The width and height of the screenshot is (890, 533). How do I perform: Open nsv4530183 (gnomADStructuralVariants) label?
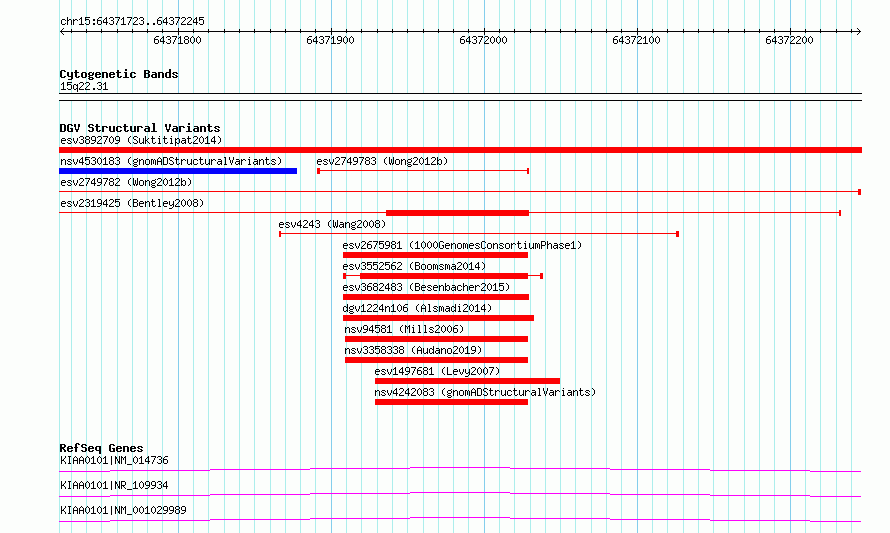pos(171,161)
